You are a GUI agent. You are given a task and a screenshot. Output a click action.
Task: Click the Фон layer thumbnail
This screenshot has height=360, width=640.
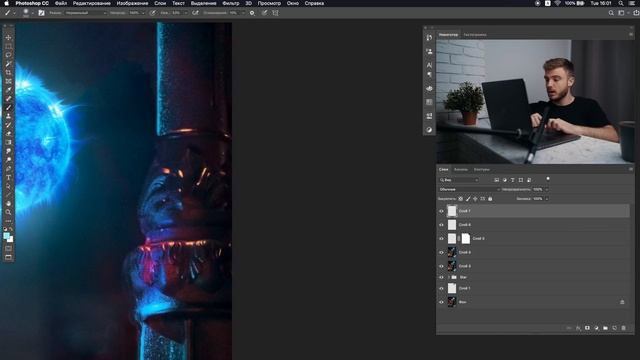pos(452,302)
